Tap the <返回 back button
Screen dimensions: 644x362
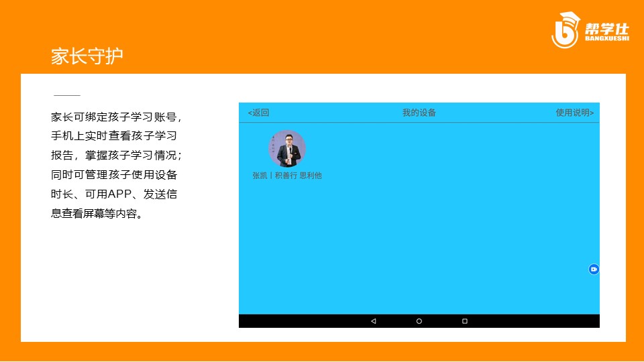tap(258, 113)
